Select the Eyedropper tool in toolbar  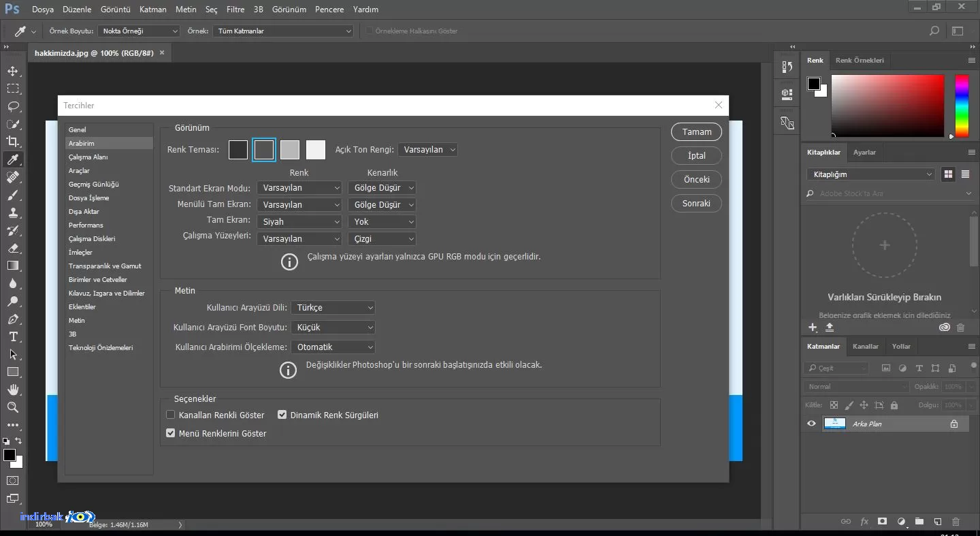13,159
